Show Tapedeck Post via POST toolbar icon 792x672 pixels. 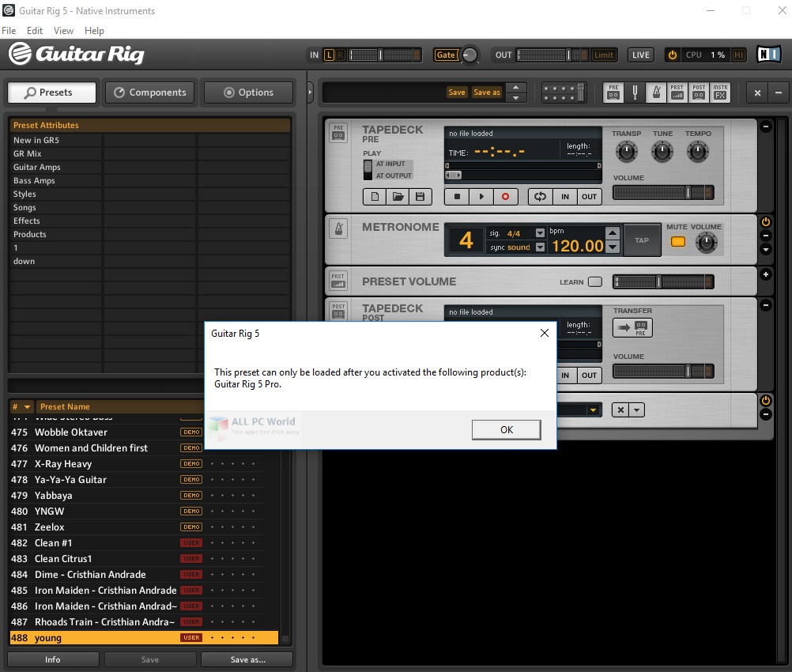tap(699, 92)
